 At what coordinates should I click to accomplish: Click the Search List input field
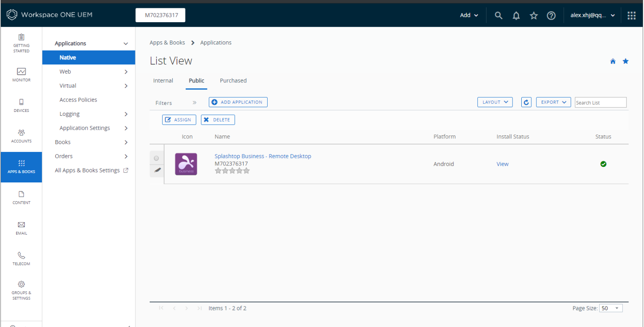coord(600,102)
